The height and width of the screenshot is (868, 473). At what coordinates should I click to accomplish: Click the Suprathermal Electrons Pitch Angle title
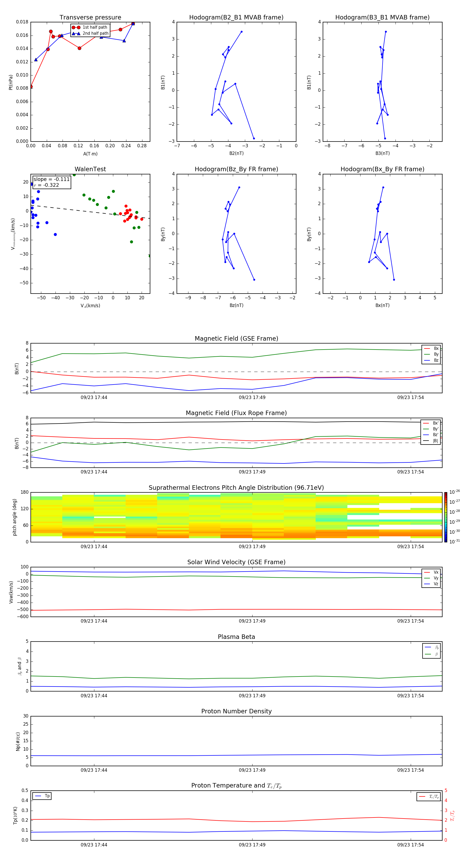click(x=236, y=488)
